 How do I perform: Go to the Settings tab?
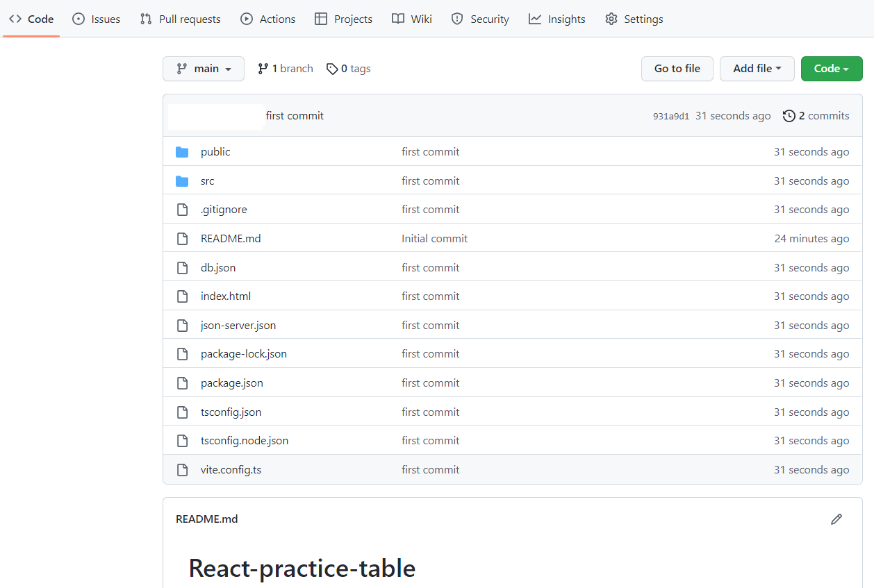[634, 19]
